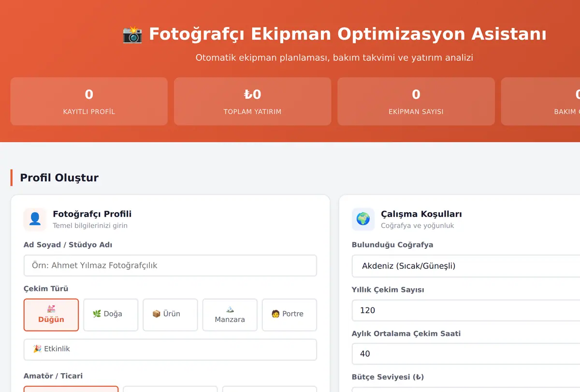Click the globe icon of Çalışma Koşulları
Viewport: 580px width, 392px height.
[363, 219]
